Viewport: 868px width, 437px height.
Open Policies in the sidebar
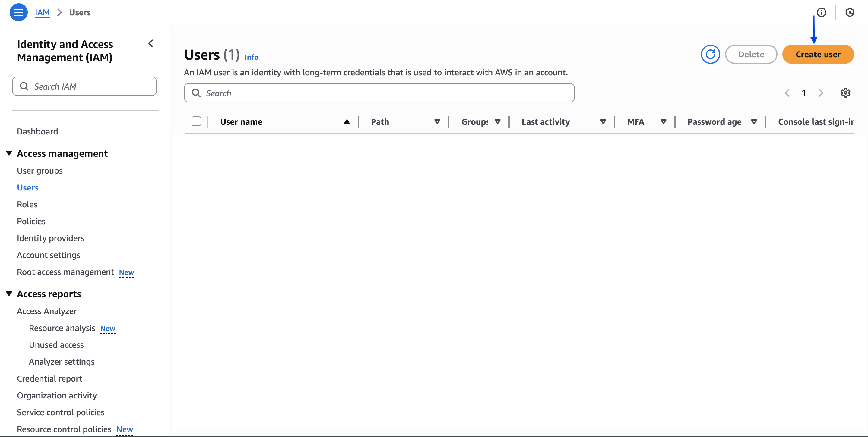pos(31,221)
